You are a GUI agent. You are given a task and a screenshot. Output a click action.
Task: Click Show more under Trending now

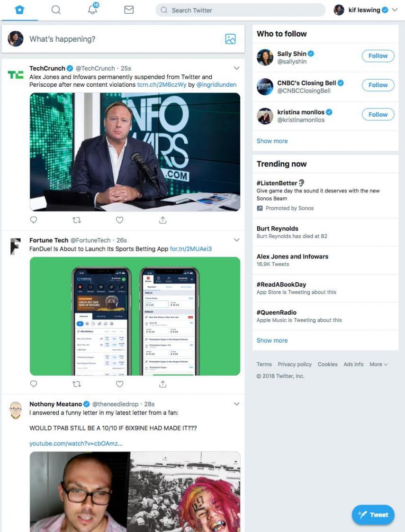tap(272, 340)
